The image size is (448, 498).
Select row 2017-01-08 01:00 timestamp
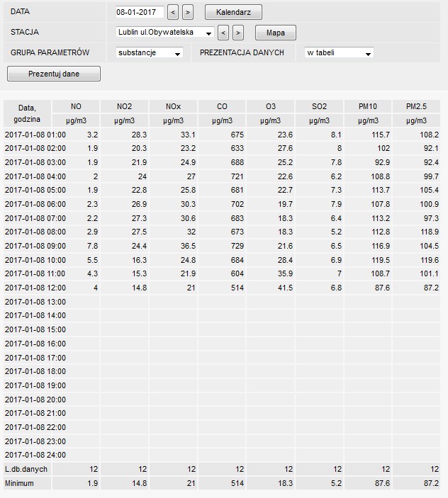tap(35, 135)
